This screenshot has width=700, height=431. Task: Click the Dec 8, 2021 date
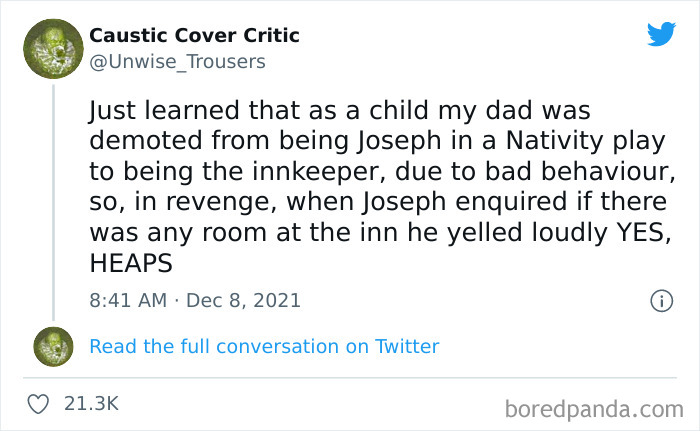point(243,300)
